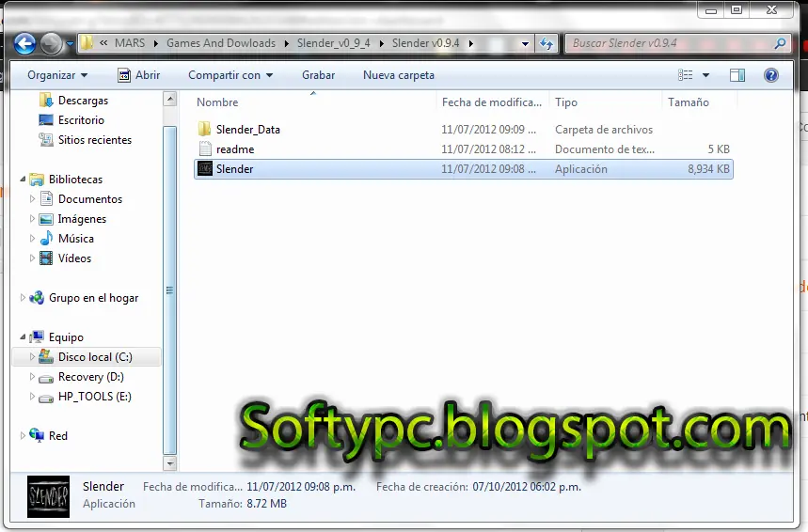
Task: Click the Imágenes library icon
Action: point(46,219)
